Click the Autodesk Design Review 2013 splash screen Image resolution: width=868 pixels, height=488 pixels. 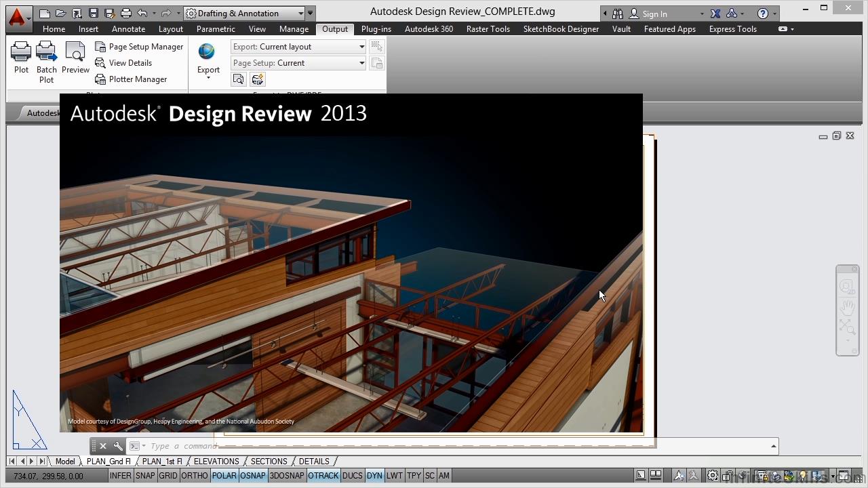351,263
